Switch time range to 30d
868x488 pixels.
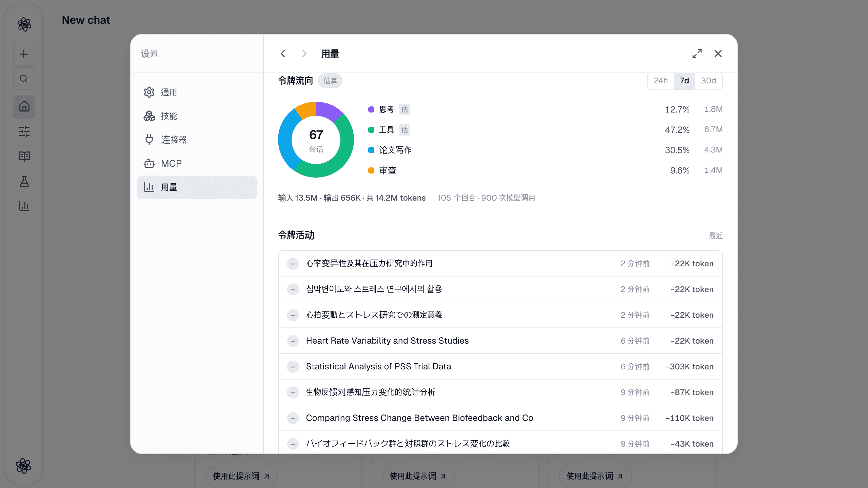[x=708, y=81]
